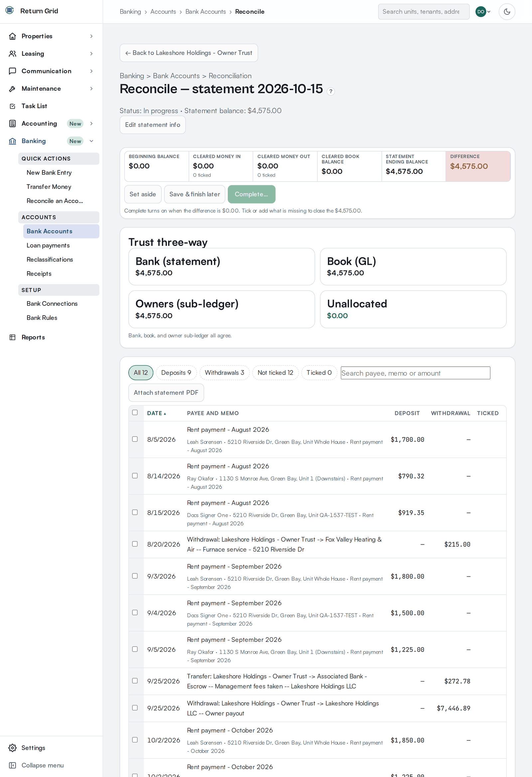Click the Return Grid logo icon
Image resolution: width=532 pixels, height=777 pixels.
point(10,10)
